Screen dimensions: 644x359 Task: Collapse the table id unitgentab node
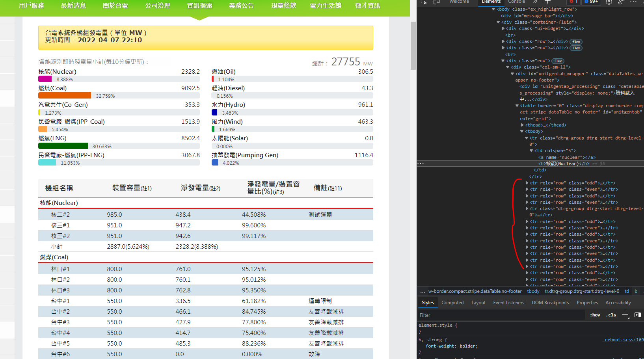pos(517,106)
